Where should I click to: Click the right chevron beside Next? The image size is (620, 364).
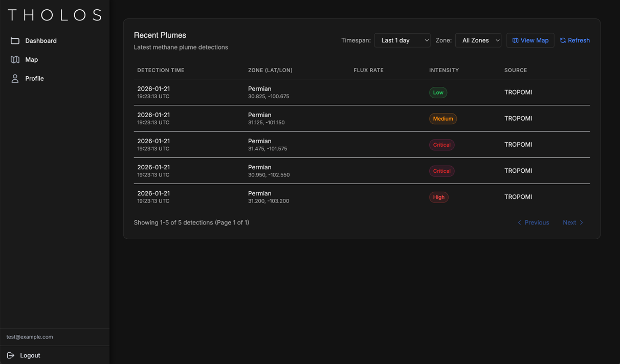[x=582, y=222]
